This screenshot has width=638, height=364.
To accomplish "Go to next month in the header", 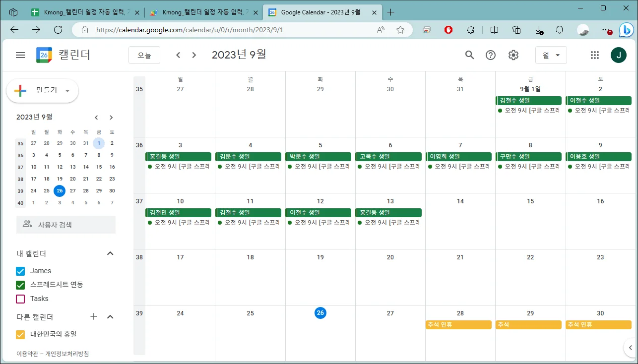I will (x=194, y=55).
